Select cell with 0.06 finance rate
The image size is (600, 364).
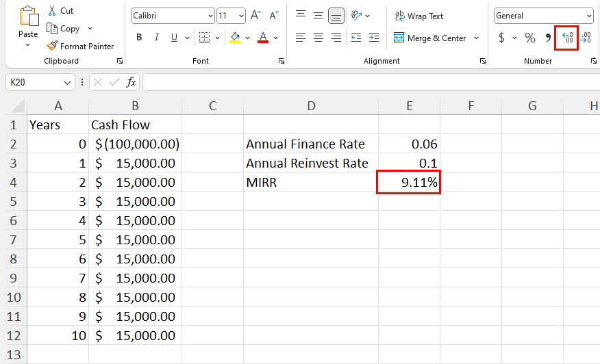point(409,144)
